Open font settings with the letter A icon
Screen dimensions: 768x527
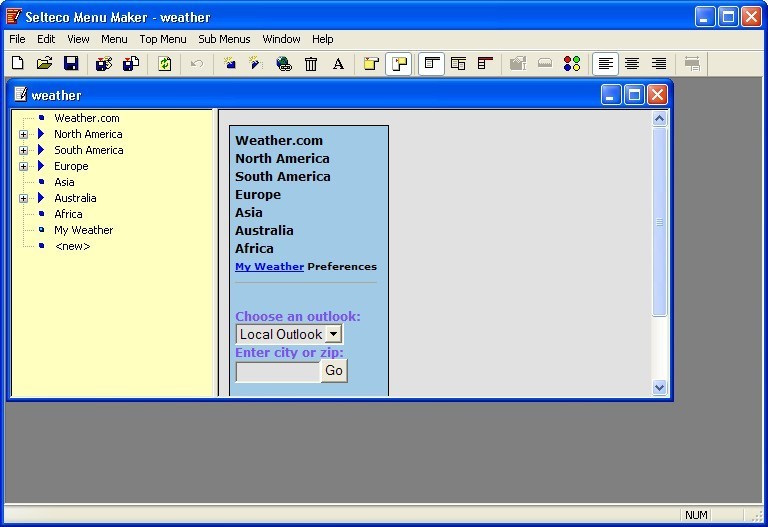coord(338,64)
